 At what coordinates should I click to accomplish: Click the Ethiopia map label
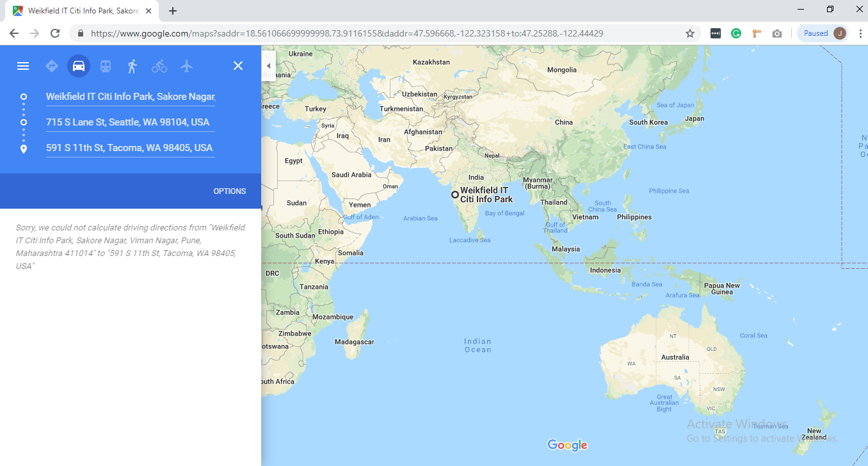coord(331,232)
